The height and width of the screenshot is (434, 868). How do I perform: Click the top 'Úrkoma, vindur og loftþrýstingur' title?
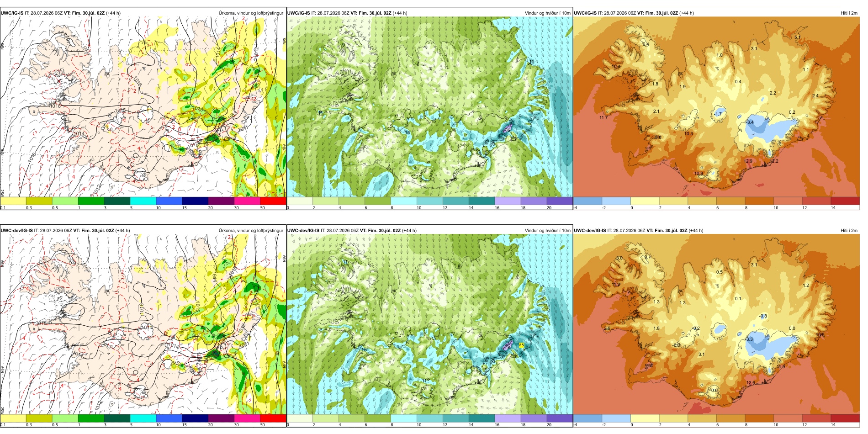[251, 13]
